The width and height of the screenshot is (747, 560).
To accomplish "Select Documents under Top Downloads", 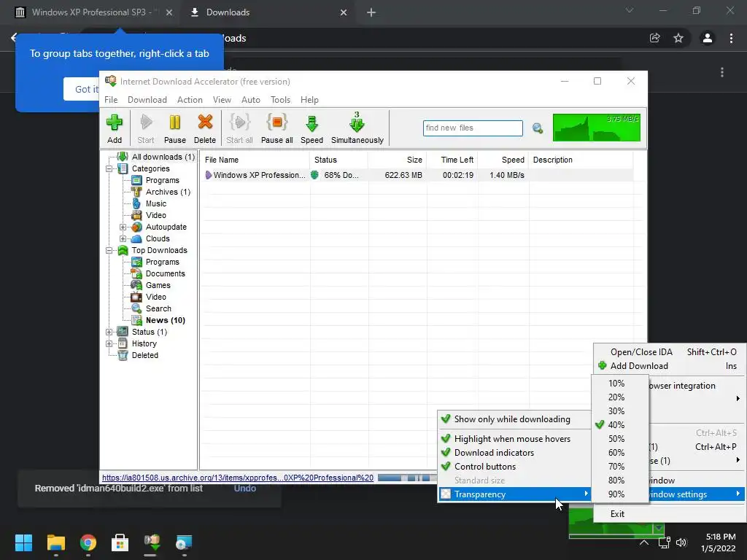I will point(165,273).
